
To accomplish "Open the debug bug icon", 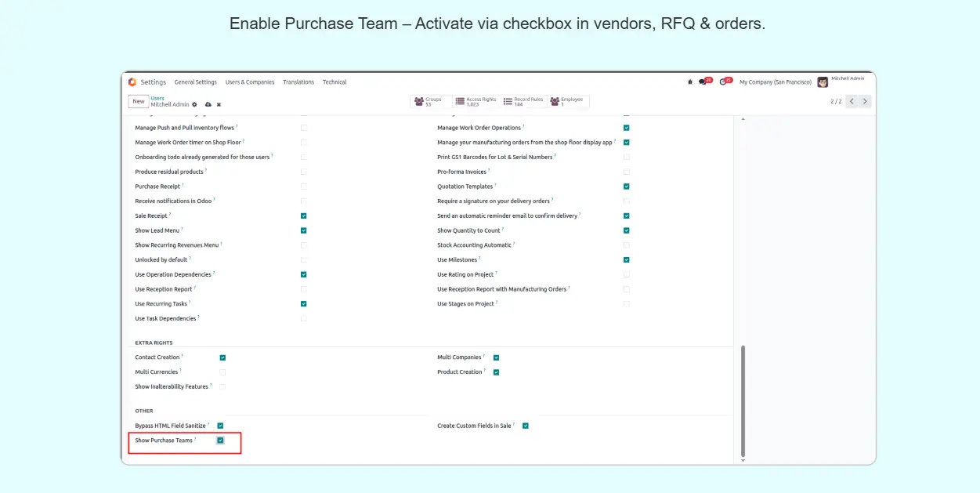I will coord(690,82).
